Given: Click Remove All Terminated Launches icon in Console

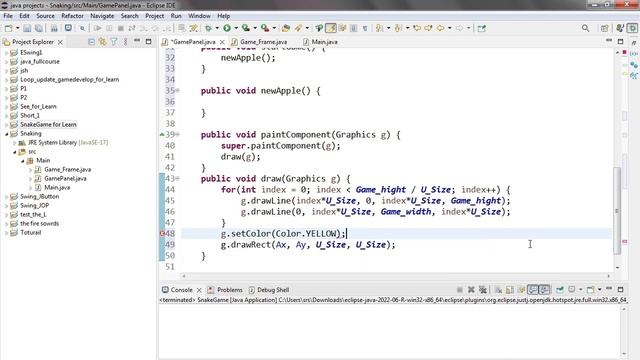Looking at the screenshot, I should 483,289.
